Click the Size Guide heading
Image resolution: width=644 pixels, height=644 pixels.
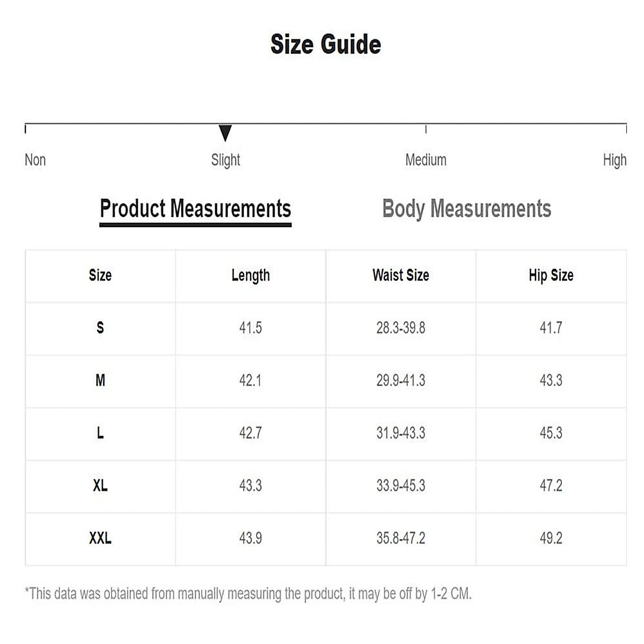click(x=326, y=44)
